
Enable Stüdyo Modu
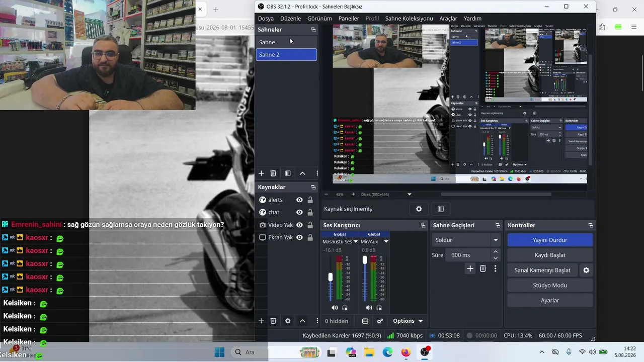[x=550, y=285]
